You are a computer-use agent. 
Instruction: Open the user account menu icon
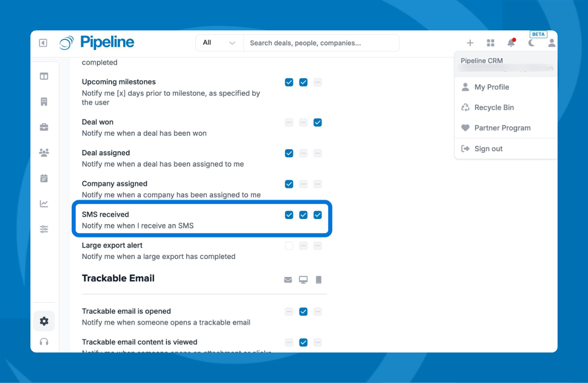click(551, 43)
